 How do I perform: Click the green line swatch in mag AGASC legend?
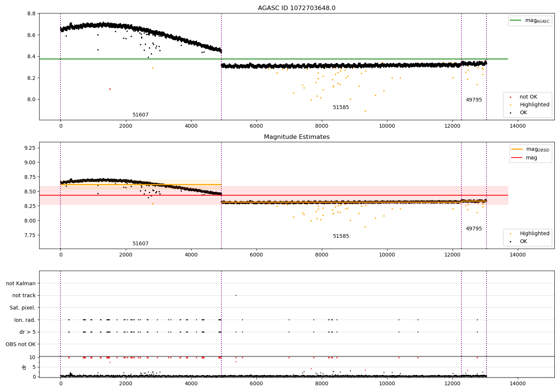(x=516, y=21)
